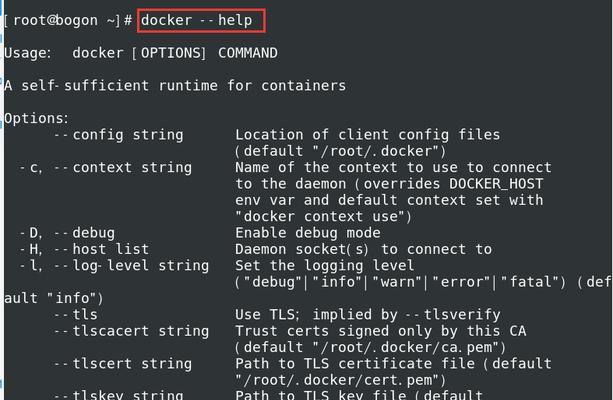Click the [OPTIONS] placeholder text
This screenshot has width=613, height=400.
(168, 53)
